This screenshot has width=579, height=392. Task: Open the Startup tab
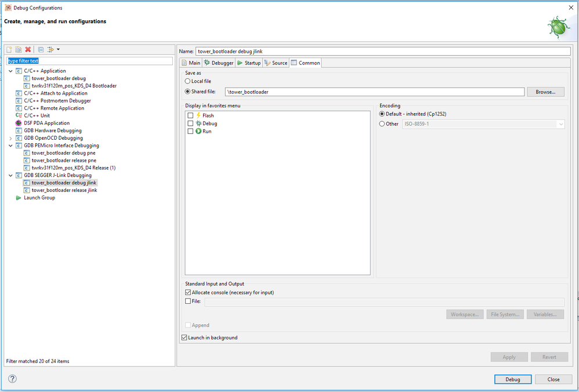point(249,63)
